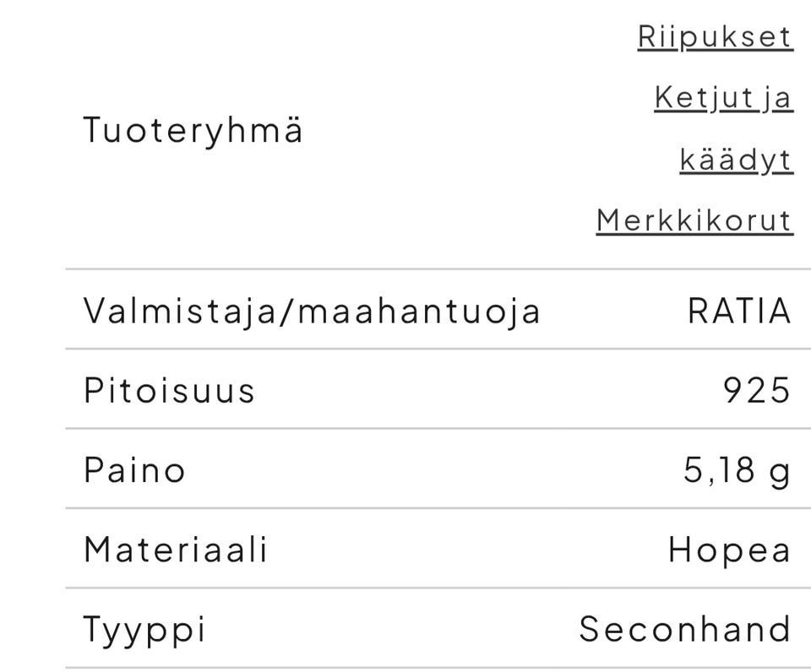This screenshot has height=672, width=811.
Task: Open the Riipukset category link
Action: coord(714,37)
